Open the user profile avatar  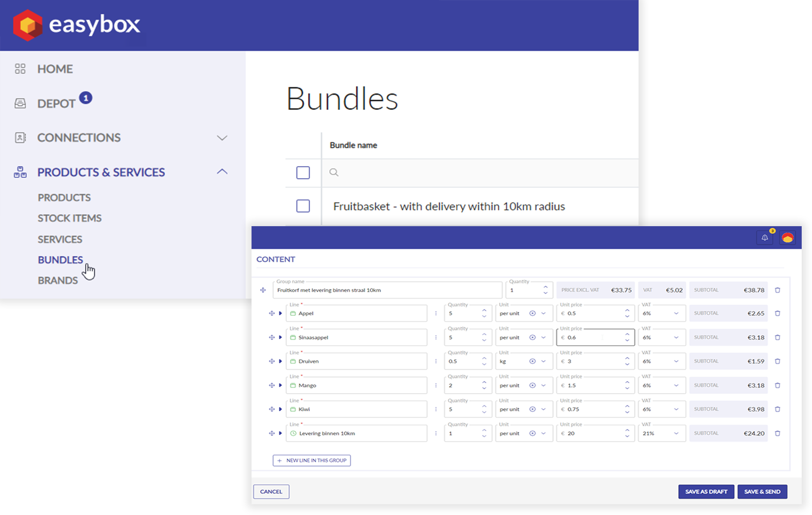[788, 238]
